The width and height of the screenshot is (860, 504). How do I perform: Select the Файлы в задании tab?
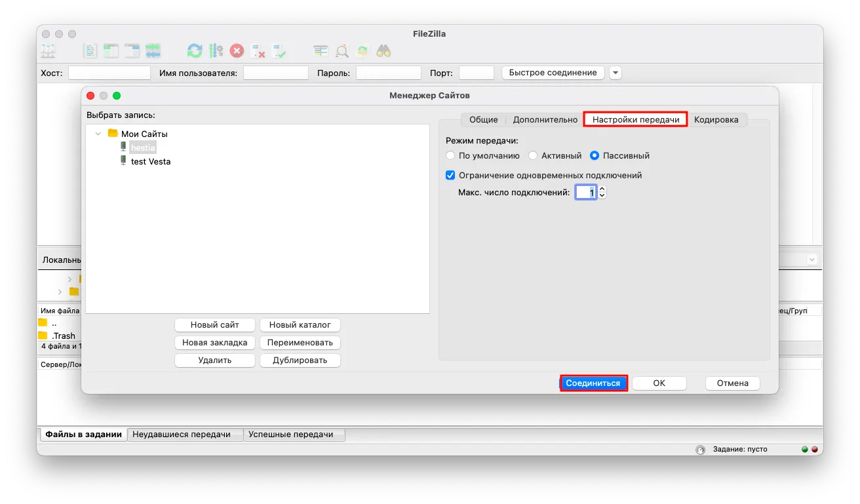coord(84,435)
